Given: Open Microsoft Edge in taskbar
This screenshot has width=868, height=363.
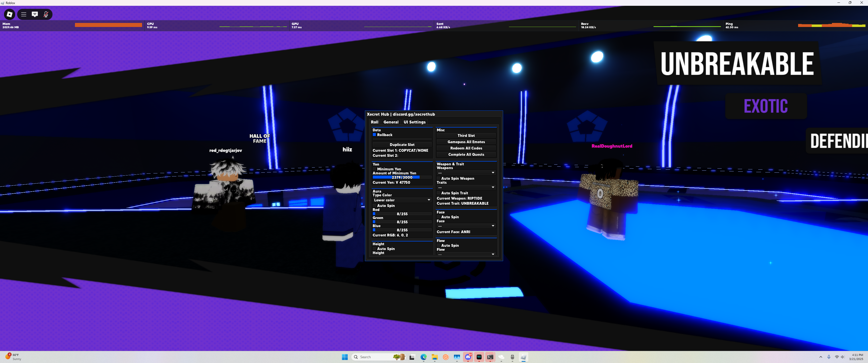Looking at the screenshot, I should 424,357.
